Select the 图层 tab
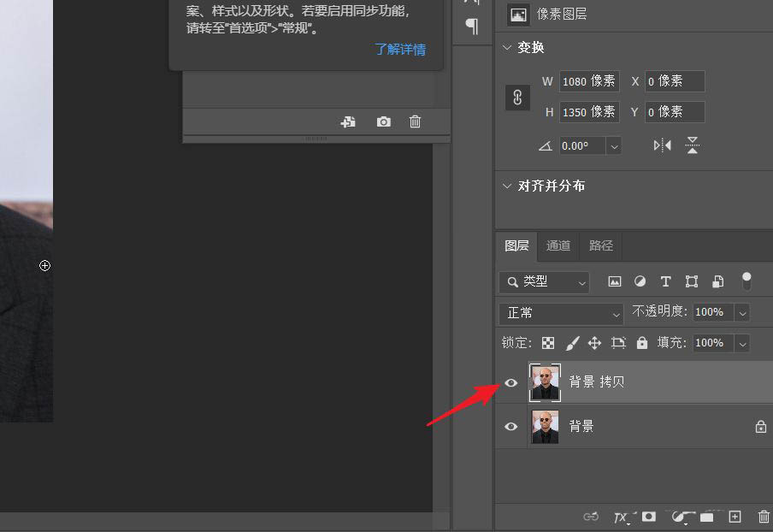The height and width of the screenshot is (532, 773). (516, 245)
